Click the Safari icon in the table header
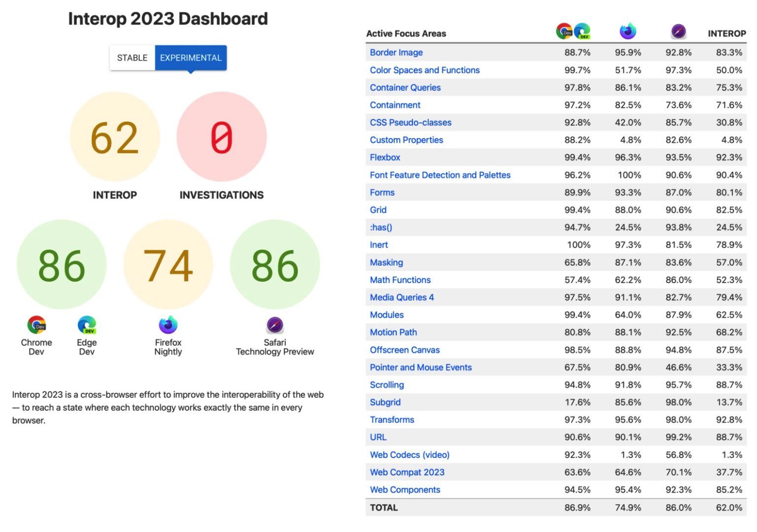 679,32
